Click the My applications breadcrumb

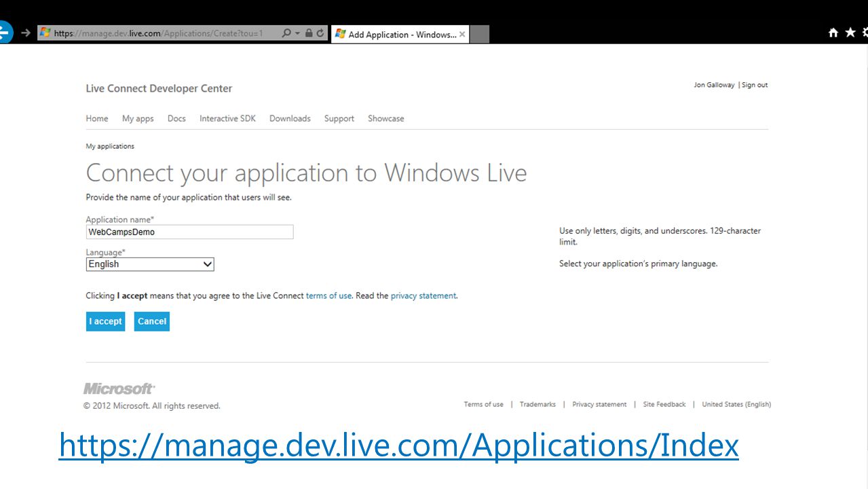[110, 146]
